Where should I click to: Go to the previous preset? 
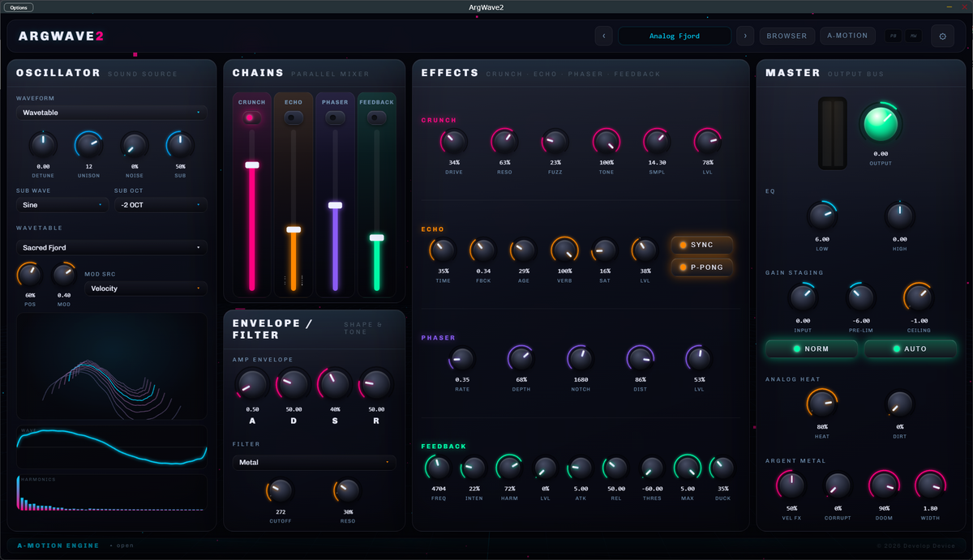tap(603, 36)
